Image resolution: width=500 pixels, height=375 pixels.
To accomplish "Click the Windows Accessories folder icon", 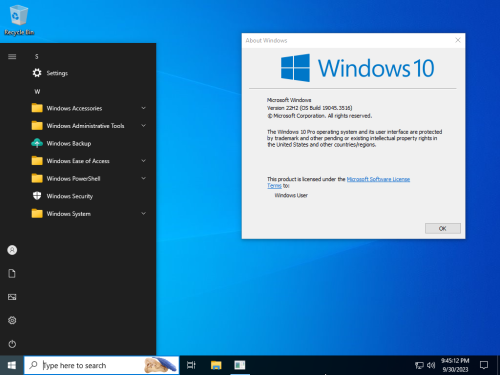I will (37, 108).
